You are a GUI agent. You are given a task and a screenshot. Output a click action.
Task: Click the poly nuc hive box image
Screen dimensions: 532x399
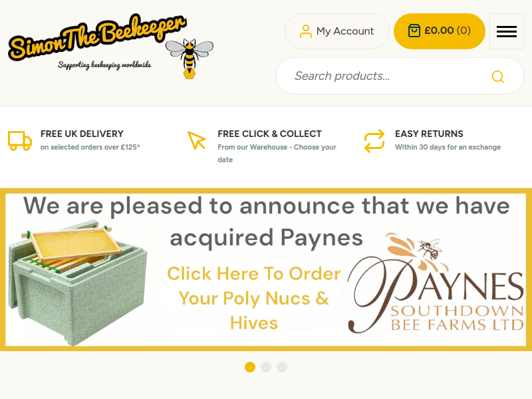click(x=78, y=283)
